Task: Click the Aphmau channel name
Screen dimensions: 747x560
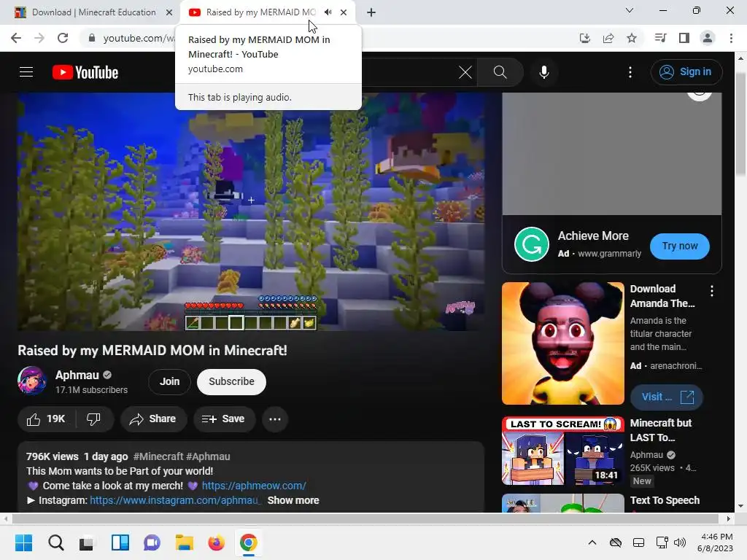Action: click(77, 375)
